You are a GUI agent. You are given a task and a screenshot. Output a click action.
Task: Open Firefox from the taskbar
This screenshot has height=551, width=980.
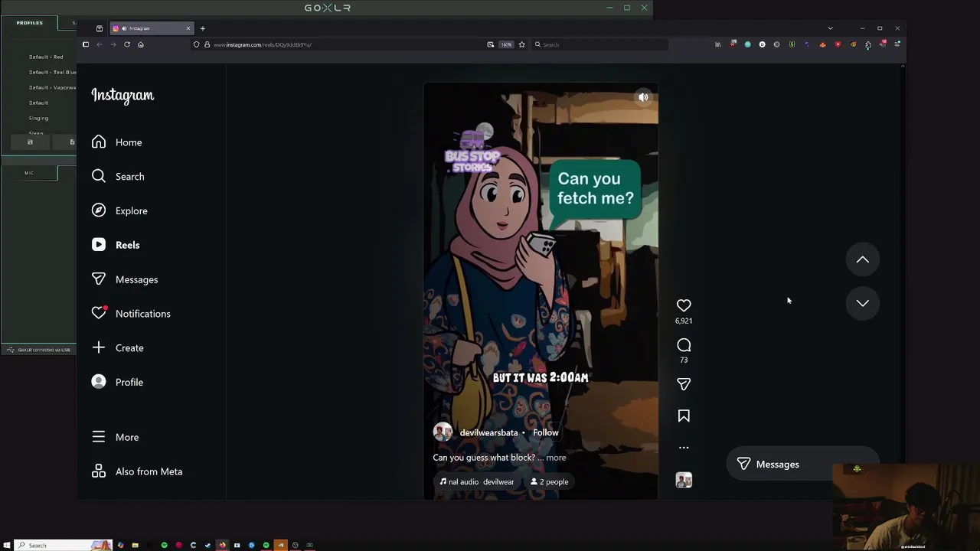222,545
